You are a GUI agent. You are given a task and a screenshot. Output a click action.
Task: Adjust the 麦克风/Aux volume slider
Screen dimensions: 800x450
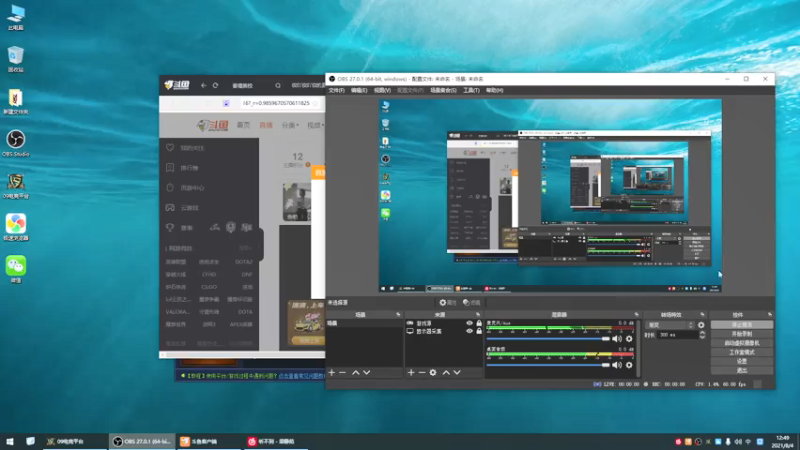coord(548,339)
